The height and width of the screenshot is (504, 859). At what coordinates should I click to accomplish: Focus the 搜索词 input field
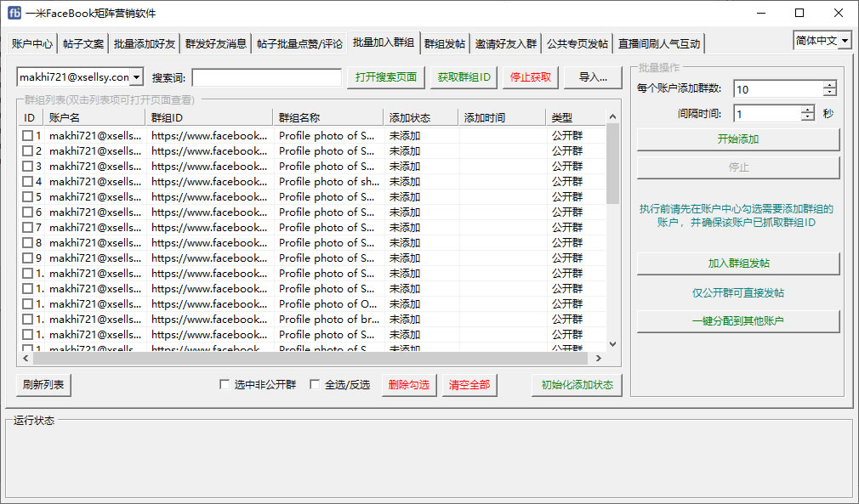(267, 77)
